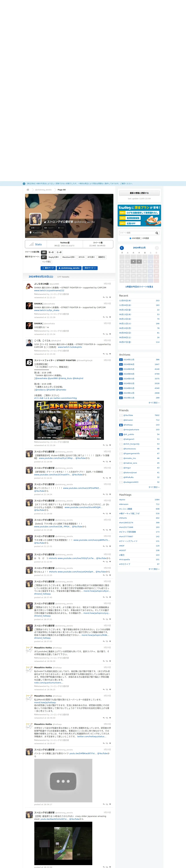Go to previous month in calendar

[122, 248]
